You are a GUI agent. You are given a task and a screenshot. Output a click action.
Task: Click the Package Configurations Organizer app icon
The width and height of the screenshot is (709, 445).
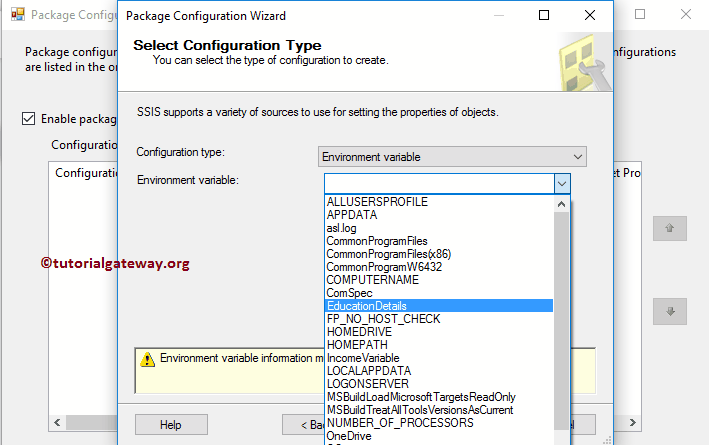point(18,14)
